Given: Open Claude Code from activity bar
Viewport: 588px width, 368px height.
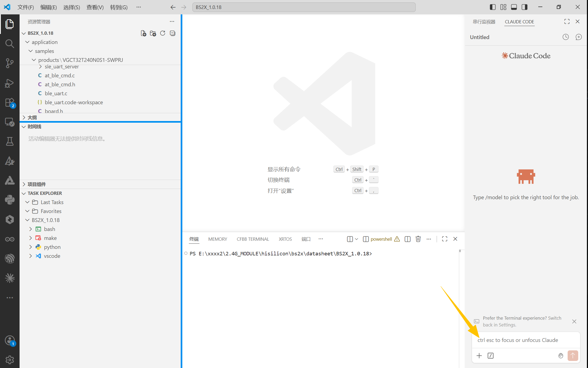Looking at the screenshot, I should [10, 278].
